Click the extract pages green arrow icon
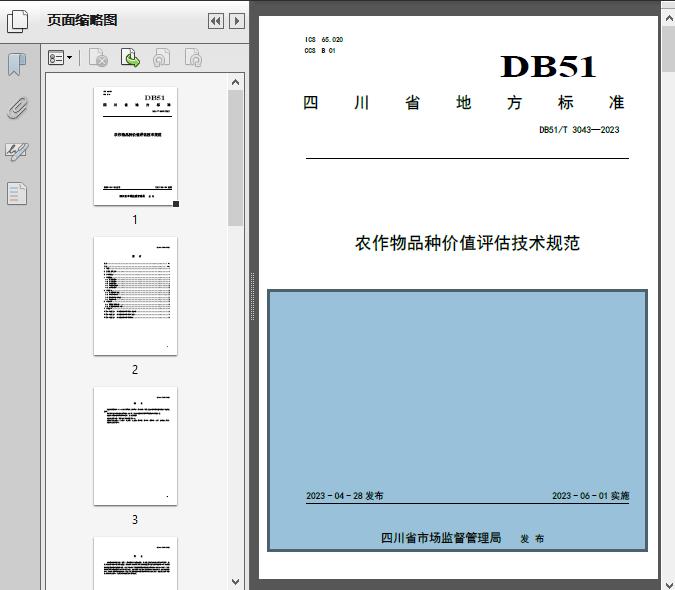This screenshot has width=675, height=590. [130, 58]
